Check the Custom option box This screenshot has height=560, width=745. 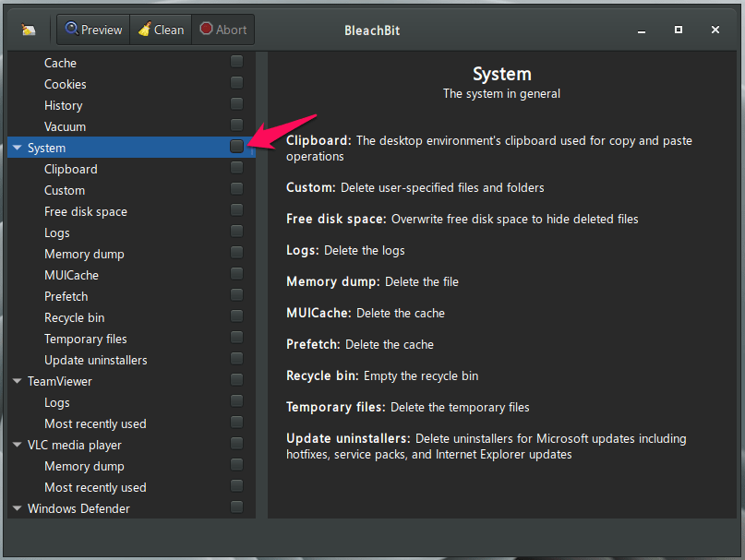coord(236,188)
